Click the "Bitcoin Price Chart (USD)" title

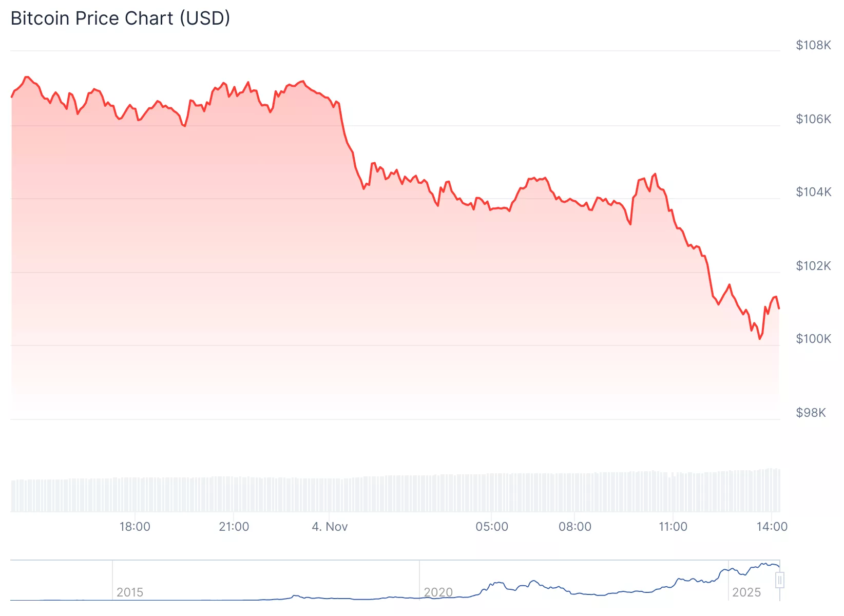pyautogui.click(x=120, y=18)
